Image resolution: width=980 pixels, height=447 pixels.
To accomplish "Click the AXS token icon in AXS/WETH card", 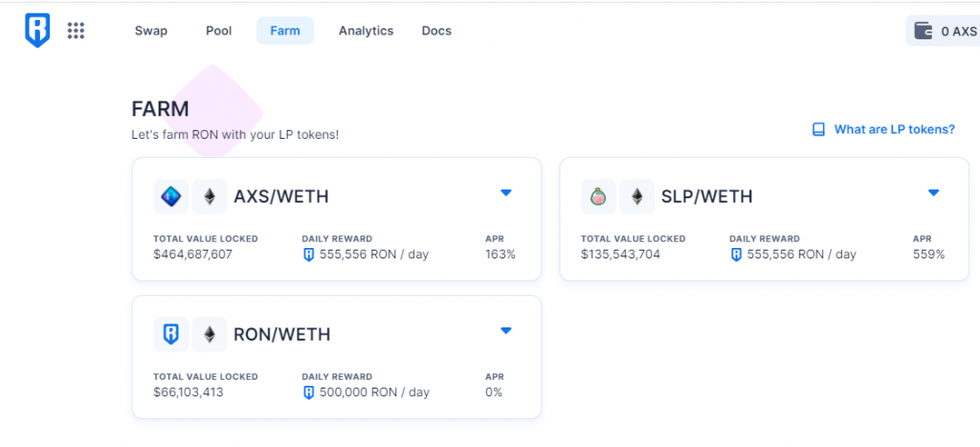I will tap(170, 197).
